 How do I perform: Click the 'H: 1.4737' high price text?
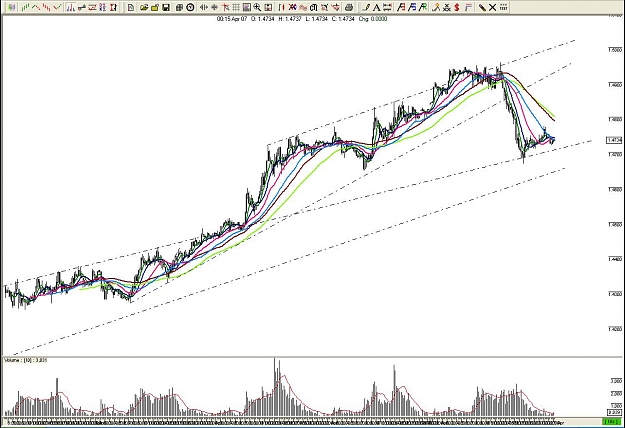[289, 19]
